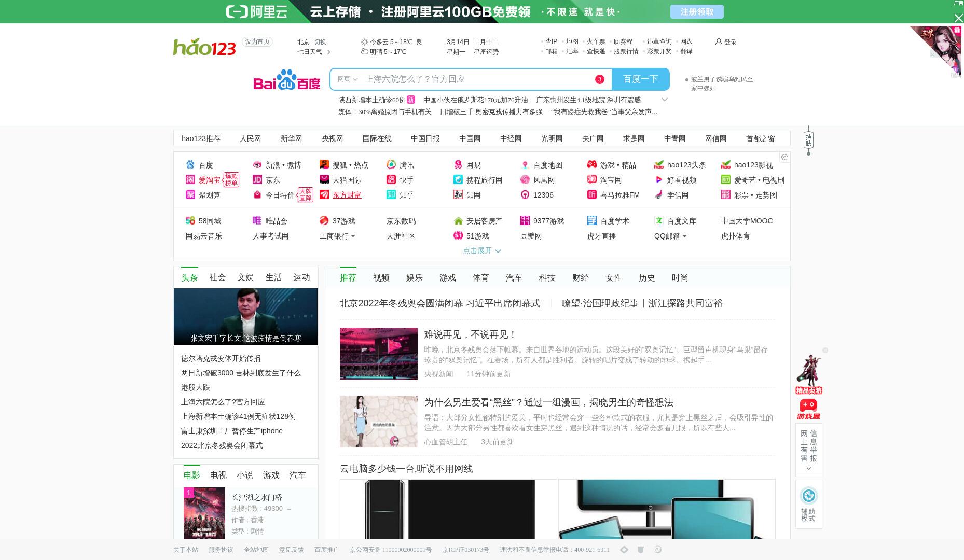Select the 视频 feed tab
This screenshot has height=560, width=964.
click(x=381, y=278)
